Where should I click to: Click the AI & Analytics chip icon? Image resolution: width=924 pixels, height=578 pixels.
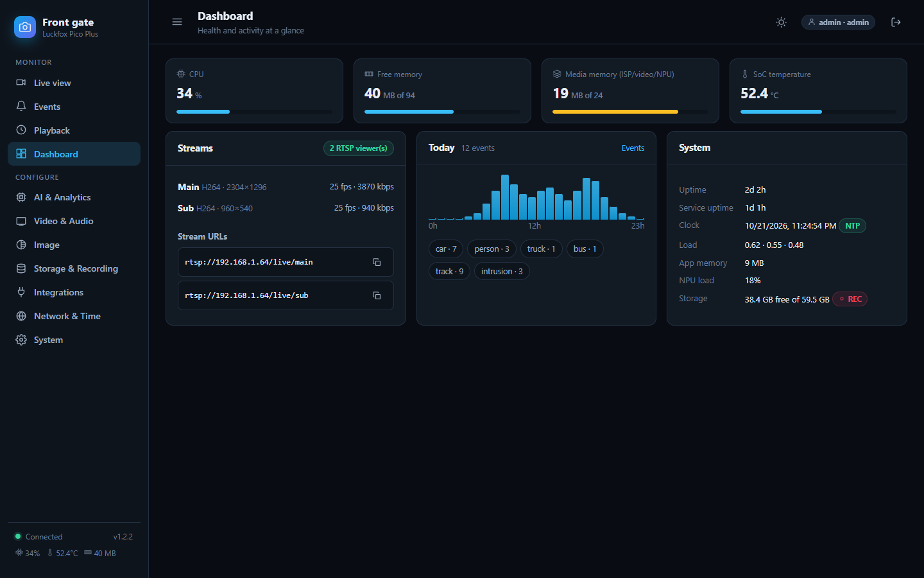[x=21, y=197]
